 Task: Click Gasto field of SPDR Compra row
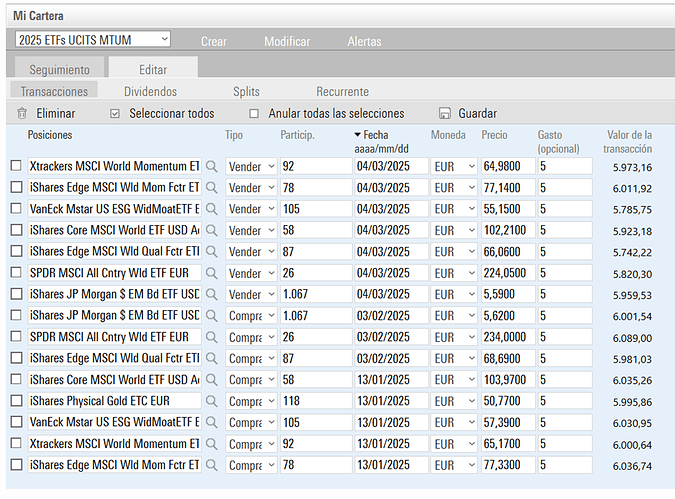(565, 337)
